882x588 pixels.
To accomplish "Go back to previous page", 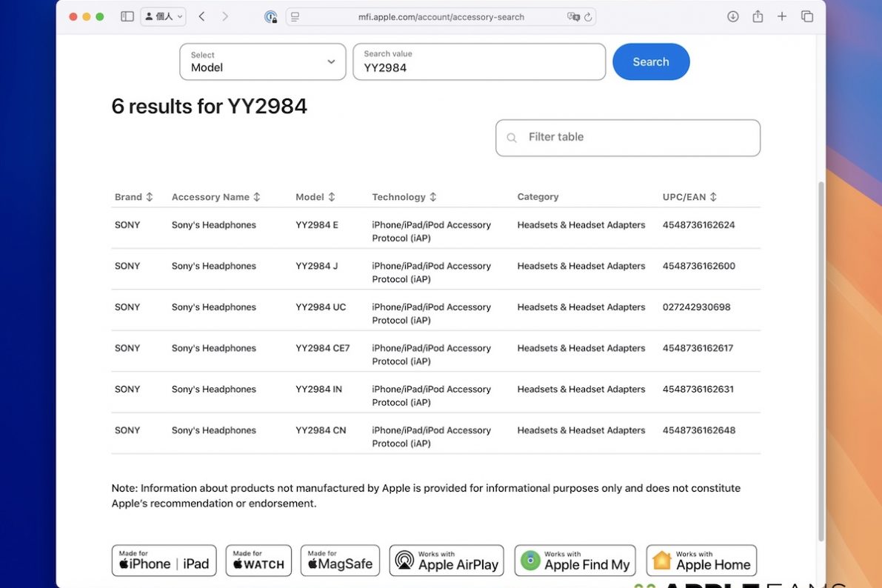I will pyautogui.click(x=201, y=16).
